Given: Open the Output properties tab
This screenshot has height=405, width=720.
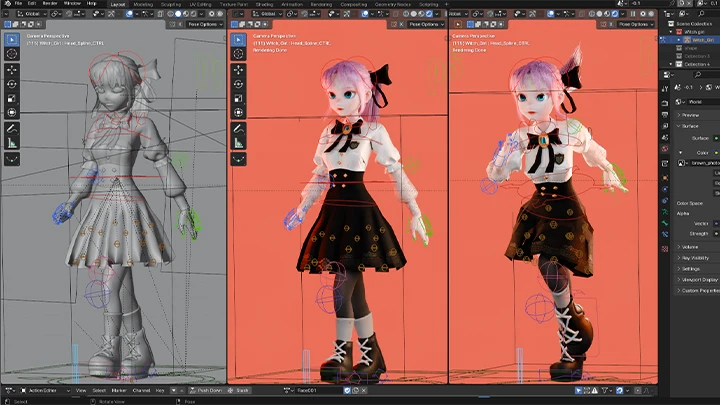Looking at the screenshot, I should pos(665,114).
